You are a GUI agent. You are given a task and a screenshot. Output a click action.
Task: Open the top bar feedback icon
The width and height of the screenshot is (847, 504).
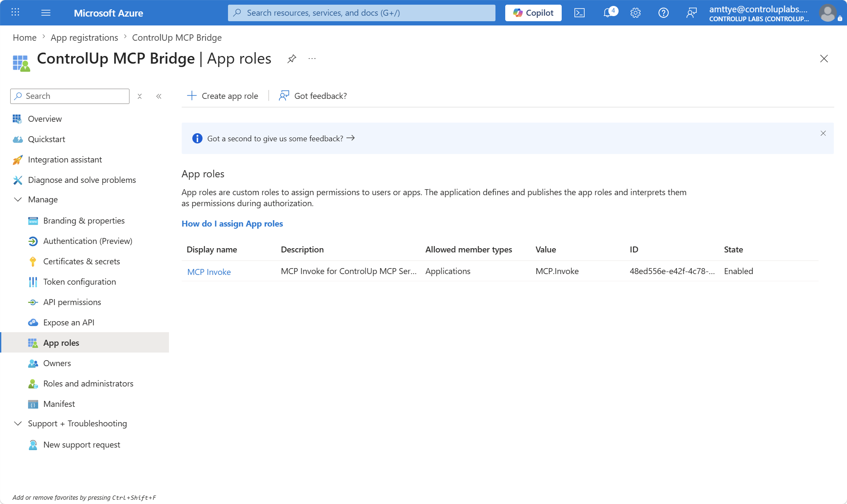(x=692, y=13)
